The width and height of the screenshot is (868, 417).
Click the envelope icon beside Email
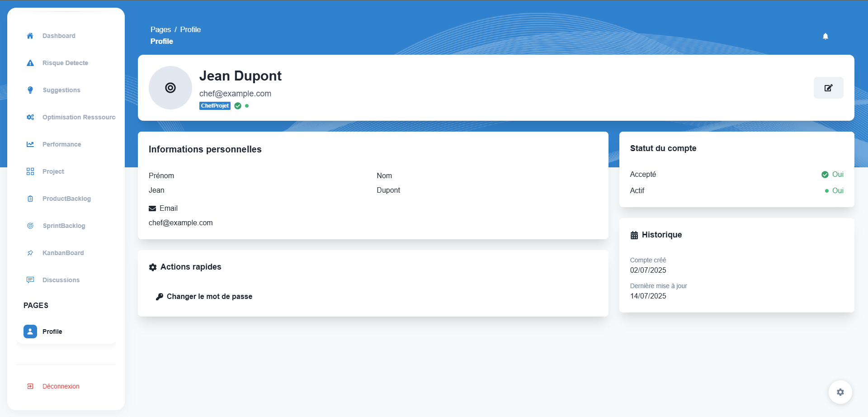click(x=152, y=208)
